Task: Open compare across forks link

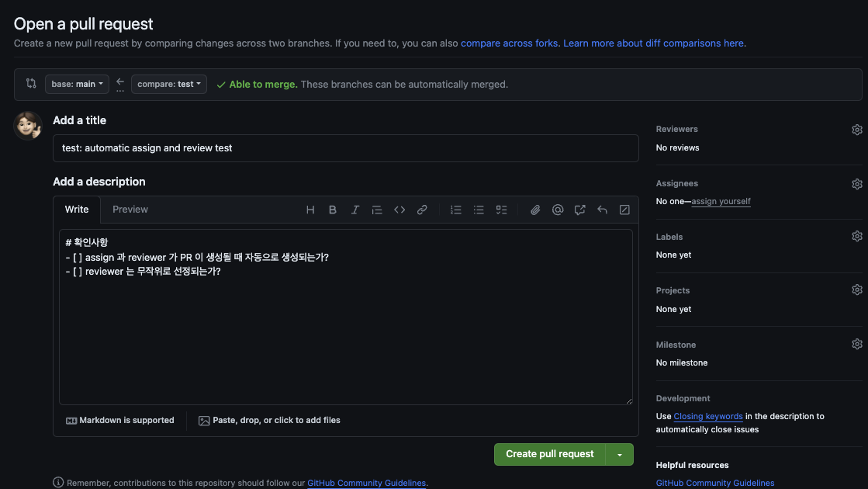Action: click(510, 43)
